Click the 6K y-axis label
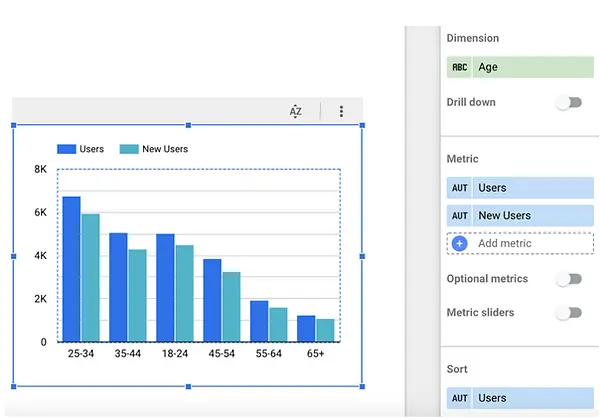Image resolution: width=600 pixels, height=419 pixels. pos(41,212)
